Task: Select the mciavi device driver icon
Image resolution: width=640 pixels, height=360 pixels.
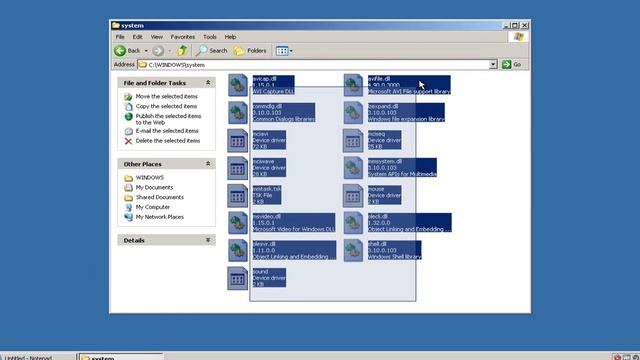Action: point(238,140)
